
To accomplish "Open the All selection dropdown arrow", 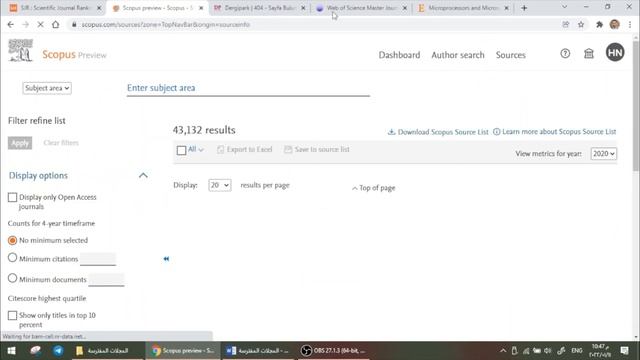I will click(x=201, y=150).
